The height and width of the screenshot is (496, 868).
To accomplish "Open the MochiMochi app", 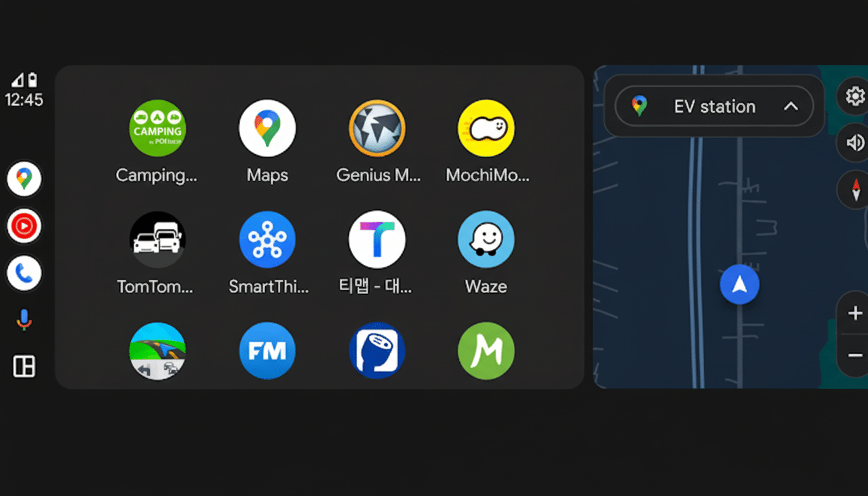I will pyautogui.click(x=486, y=128).
